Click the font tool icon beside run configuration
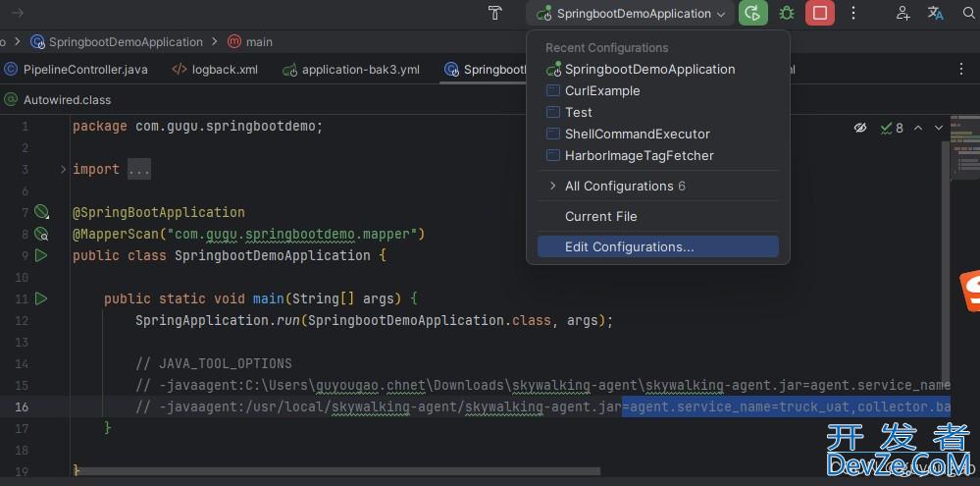This screenshot has height=486, width=980. tap(495, 13)
